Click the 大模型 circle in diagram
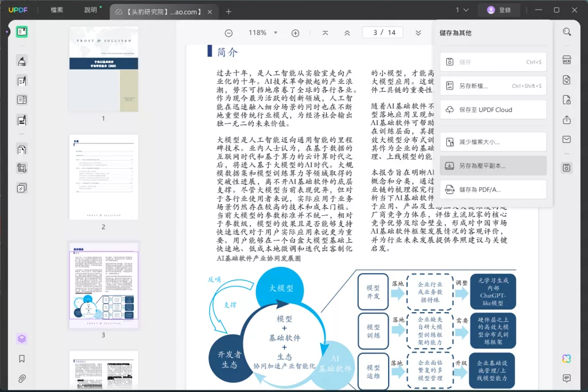588x392 pixels. (281, 288)
